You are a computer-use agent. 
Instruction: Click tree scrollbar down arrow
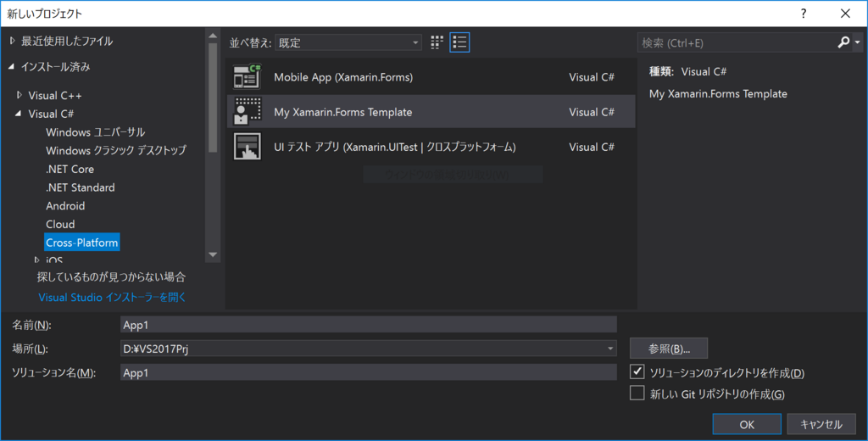point(213,255)
